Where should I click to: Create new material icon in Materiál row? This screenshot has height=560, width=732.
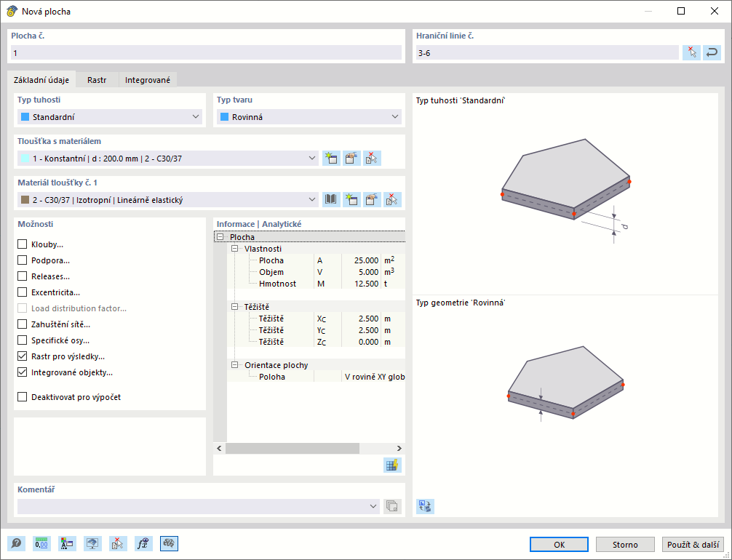(x=352, y=200)
